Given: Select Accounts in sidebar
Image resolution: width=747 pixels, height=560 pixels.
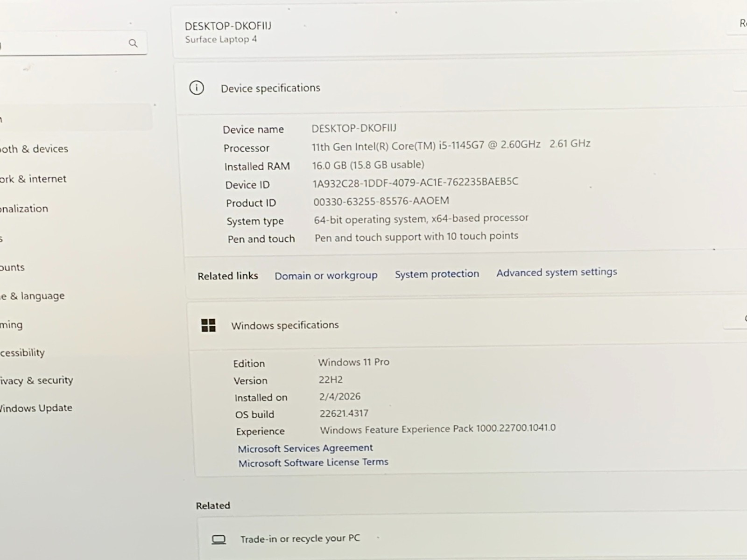Looking at the screenshot, I should [x=12, y=267].
